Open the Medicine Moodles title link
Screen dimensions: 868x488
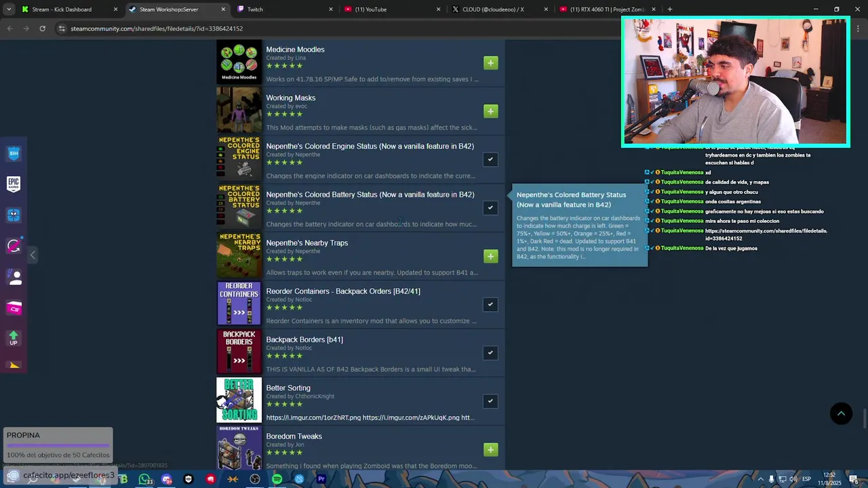295,49
